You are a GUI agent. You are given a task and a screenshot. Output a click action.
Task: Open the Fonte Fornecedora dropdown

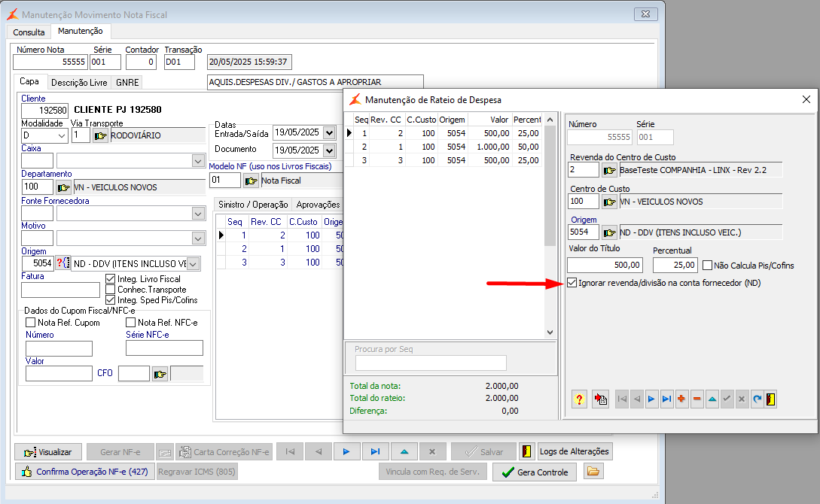click(198, 213)
